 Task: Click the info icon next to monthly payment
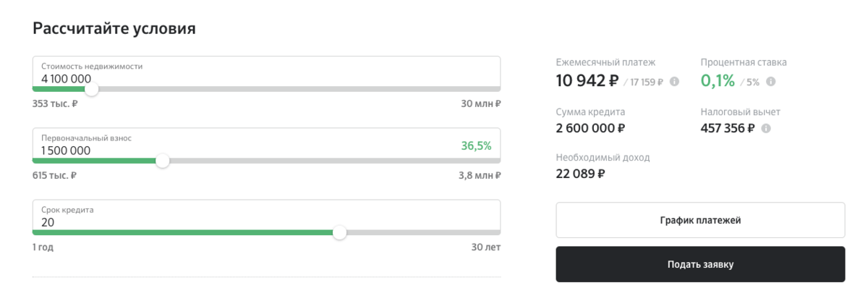[x=674, y=82]
